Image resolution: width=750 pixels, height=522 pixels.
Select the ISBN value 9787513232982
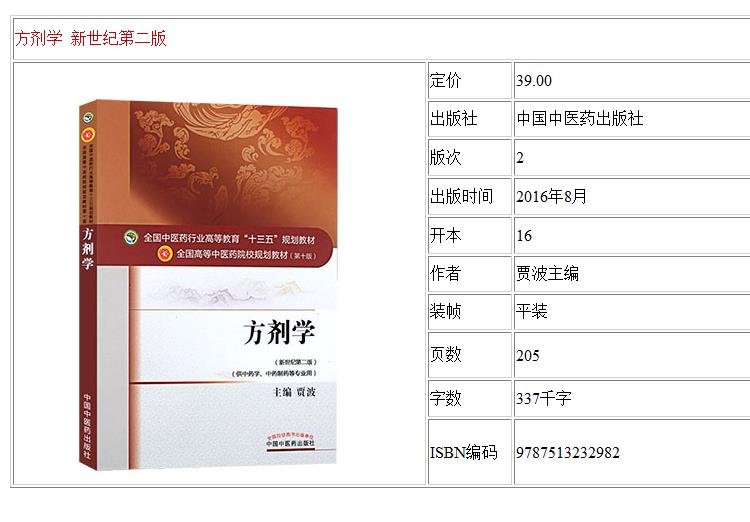click(568, 452)
